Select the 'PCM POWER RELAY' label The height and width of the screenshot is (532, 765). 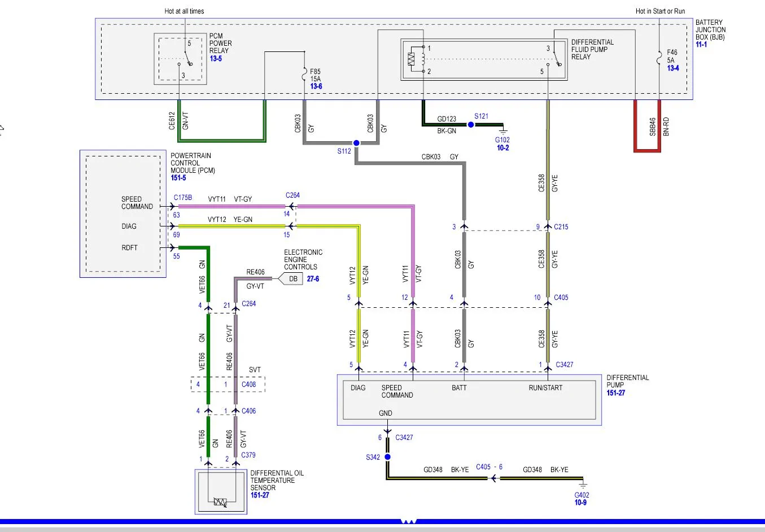(x=220, y=43)
